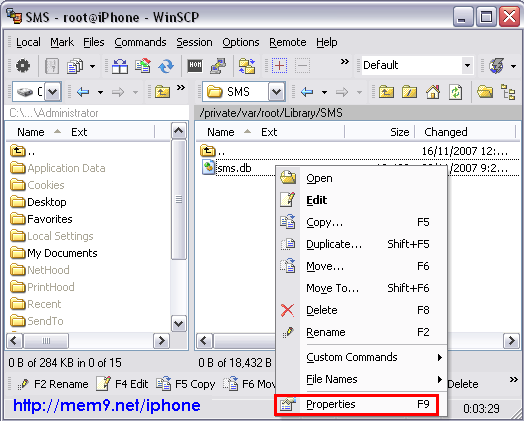Expand the copy queue icon dropdown arrow
524x421 pixels.
pos(93,66)
